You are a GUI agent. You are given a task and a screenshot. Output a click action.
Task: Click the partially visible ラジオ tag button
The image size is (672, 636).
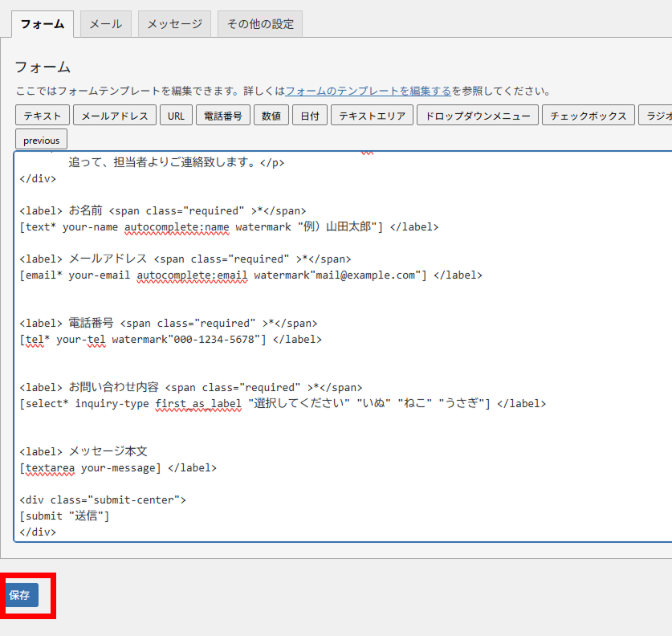click(657, 116)
